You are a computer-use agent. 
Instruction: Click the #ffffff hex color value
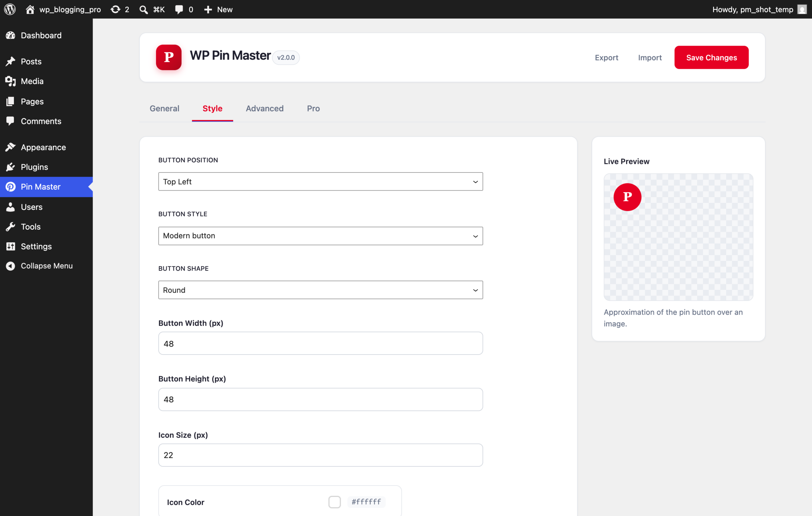[x=366, y=502]
